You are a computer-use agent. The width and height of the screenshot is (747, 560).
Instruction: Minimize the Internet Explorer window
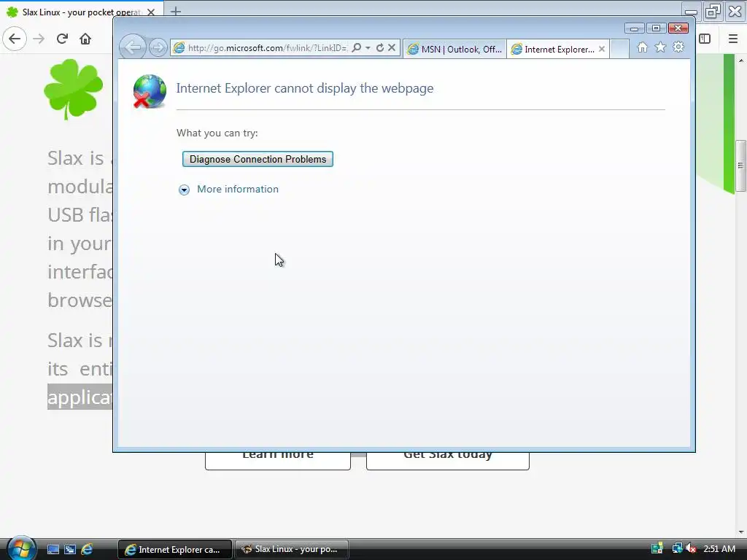coord(634,28)
